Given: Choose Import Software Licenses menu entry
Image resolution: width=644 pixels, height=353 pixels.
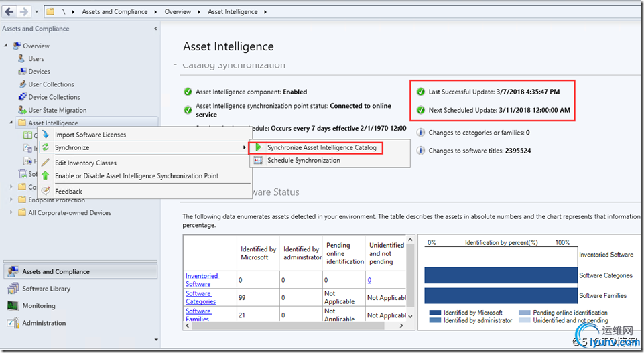Looking at the screenshot, I should 145,135.
